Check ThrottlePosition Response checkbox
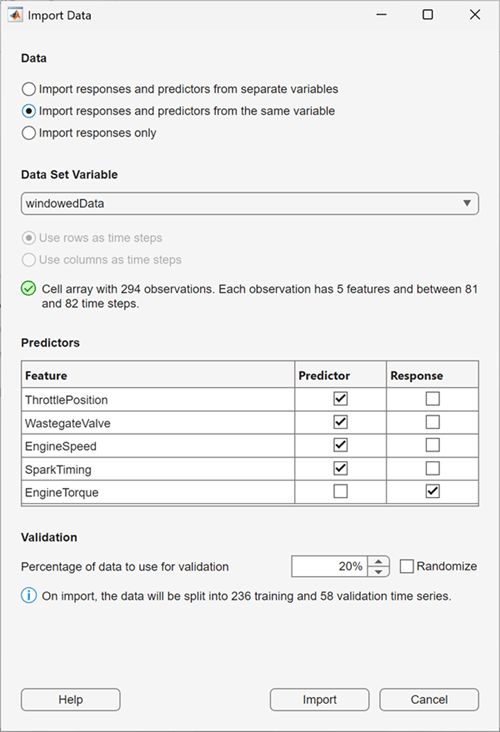 point(433,399)
